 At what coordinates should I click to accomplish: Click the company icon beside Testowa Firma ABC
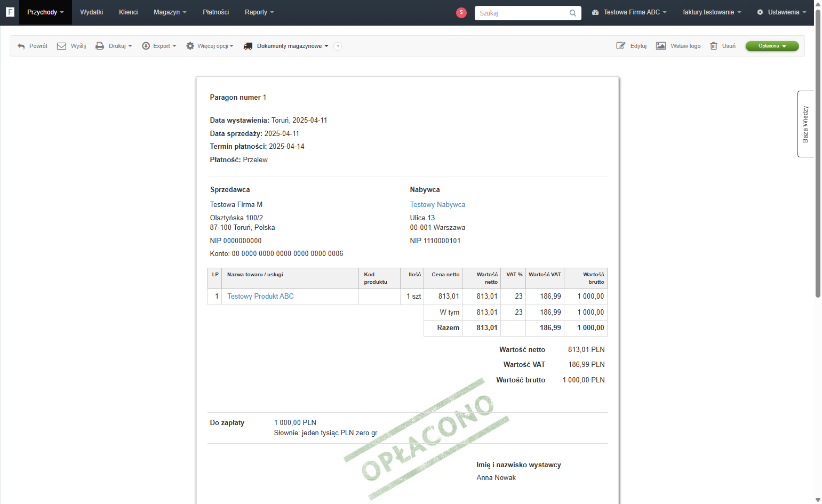click(x=595, y=12)
